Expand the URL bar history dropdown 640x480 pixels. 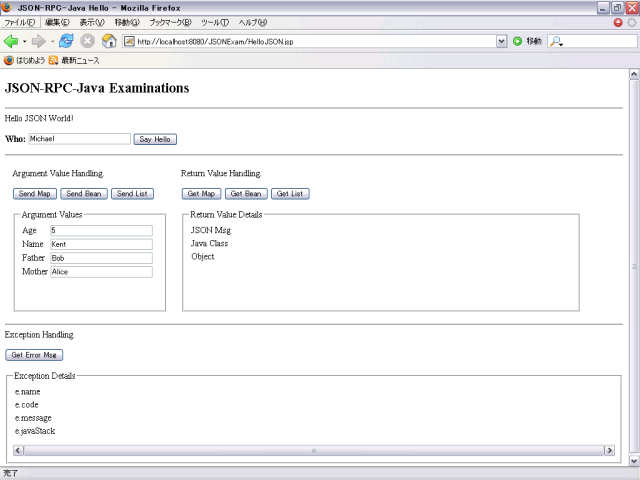[502, 41]
